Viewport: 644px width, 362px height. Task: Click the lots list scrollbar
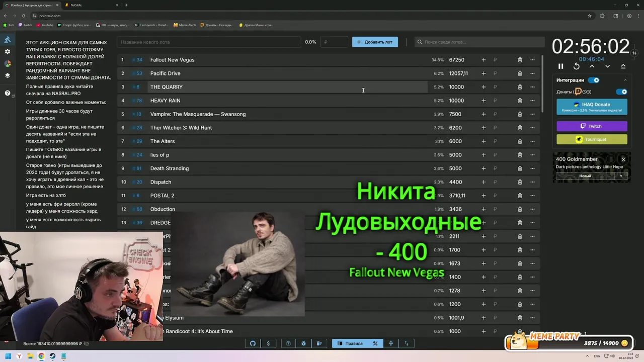point(542,83)
